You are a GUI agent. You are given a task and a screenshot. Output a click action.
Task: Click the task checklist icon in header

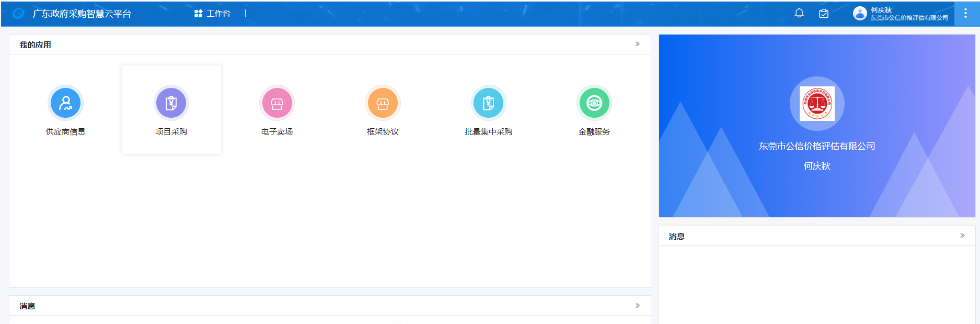(x=824, y=14)
